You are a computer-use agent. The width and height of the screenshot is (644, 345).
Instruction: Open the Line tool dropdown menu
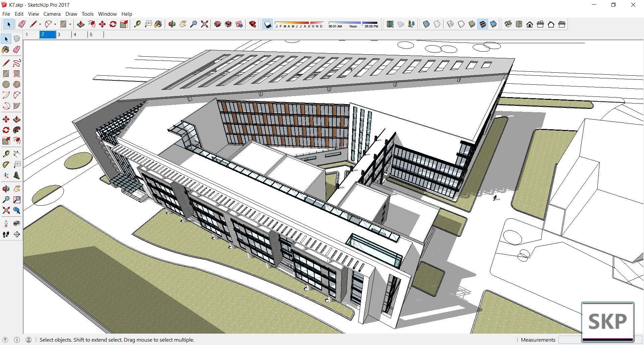[40, 24]
